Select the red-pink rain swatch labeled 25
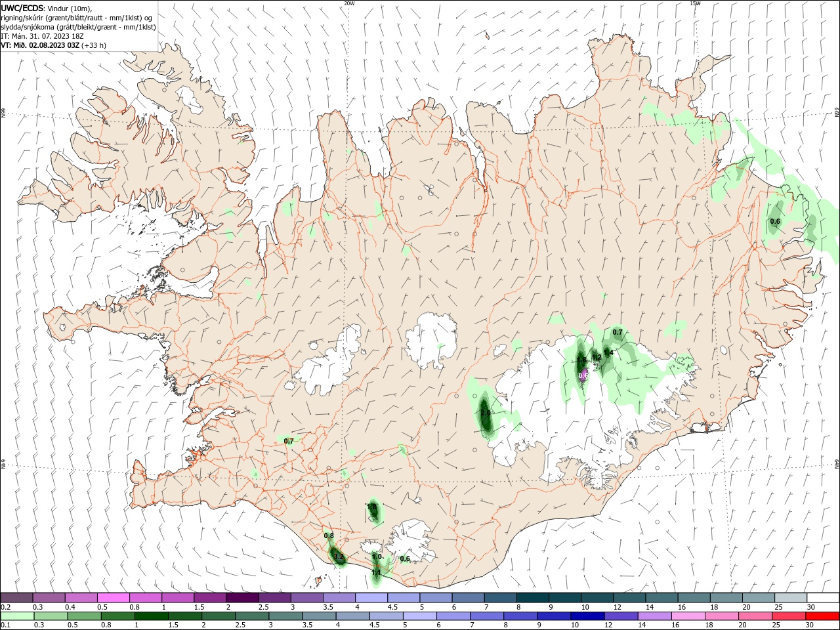The height and width of the screenshot is (630, 840). pyautogui.click(x=788, y=616)
